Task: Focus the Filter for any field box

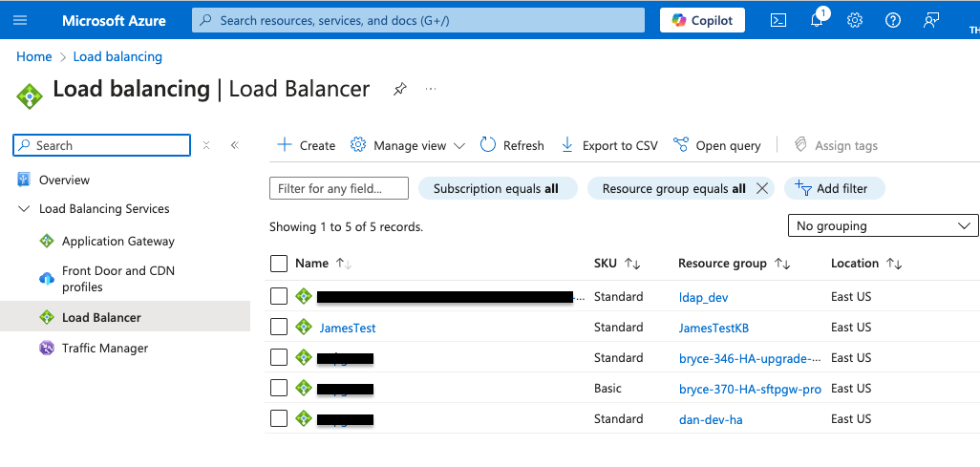Action: click(x=339, y=188)
